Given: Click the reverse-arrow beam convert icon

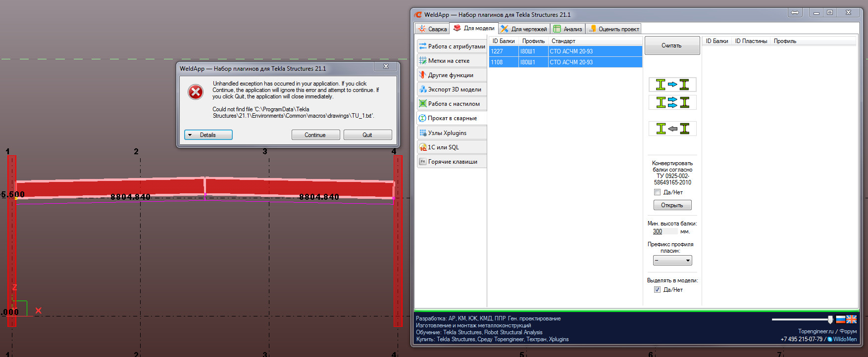Looking at the screenshot, I should [x=672, y=129].
